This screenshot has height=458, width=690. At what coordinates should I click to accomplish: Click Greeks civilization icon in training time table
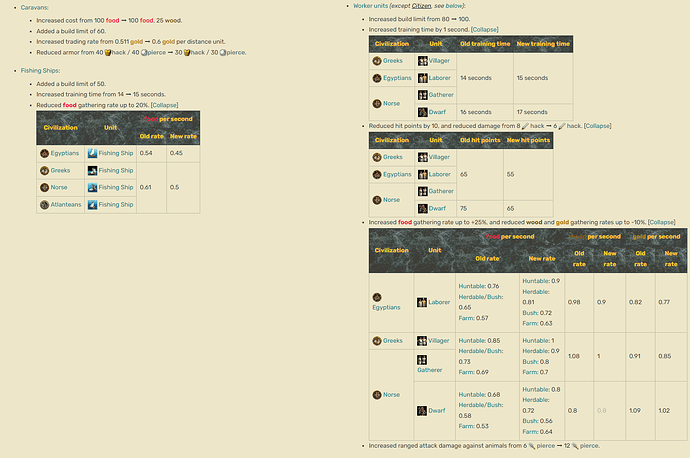[376, 61]
